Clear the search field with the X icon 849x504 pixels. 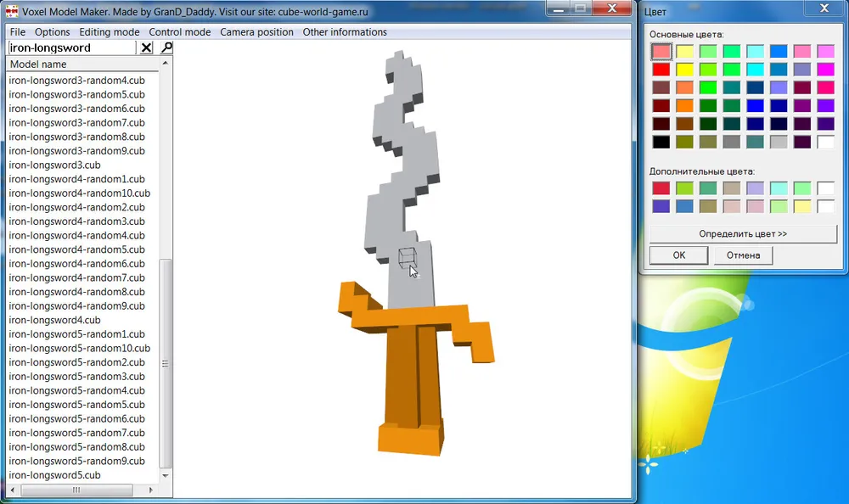[146, 48]
